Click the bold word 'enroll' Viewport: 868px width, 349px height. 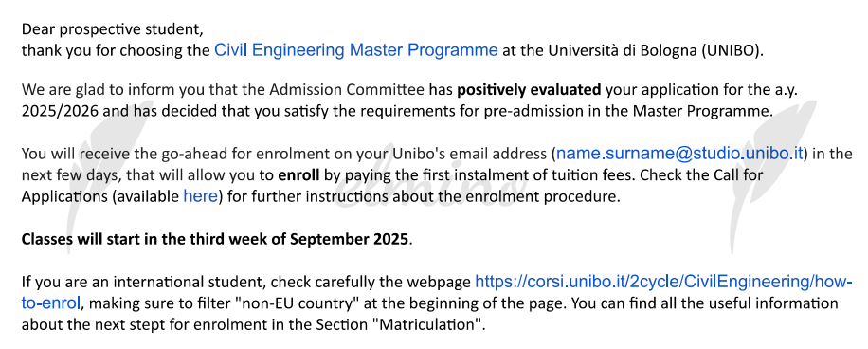point(298,175)
